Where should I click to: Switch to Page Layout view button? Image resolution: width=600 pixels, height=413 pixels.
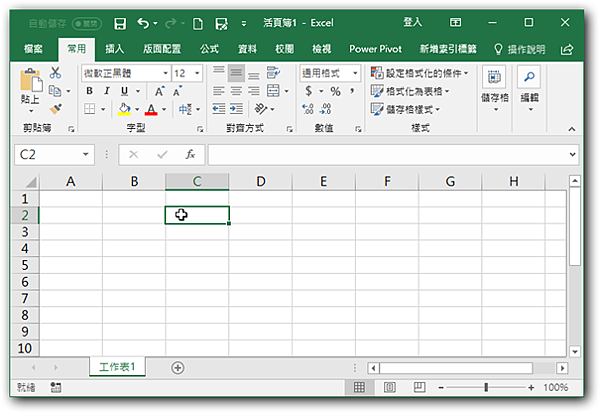click(390, 387)
